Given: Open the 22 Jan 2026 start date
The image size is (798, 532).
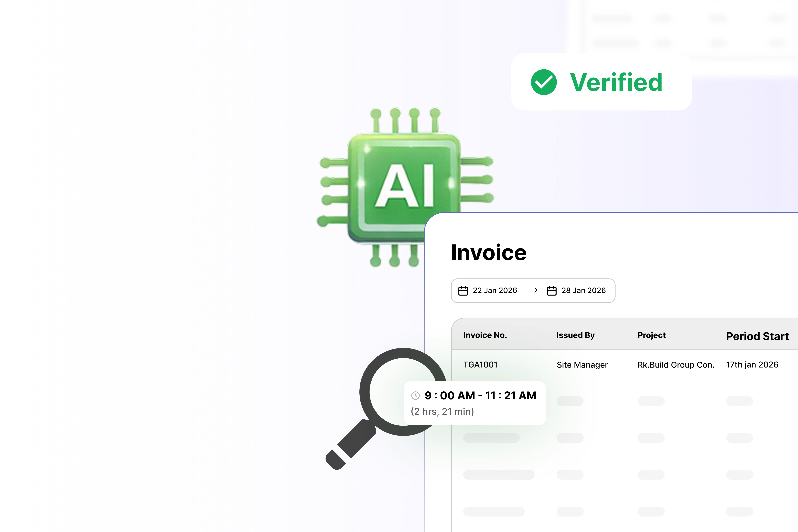Looking at the screenshot, I should tap(495, 290).
